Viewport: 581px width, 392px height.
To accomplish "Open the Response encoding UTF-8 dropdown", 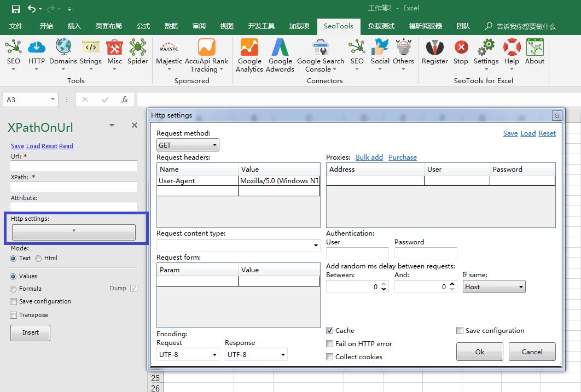I will [256, 355].
